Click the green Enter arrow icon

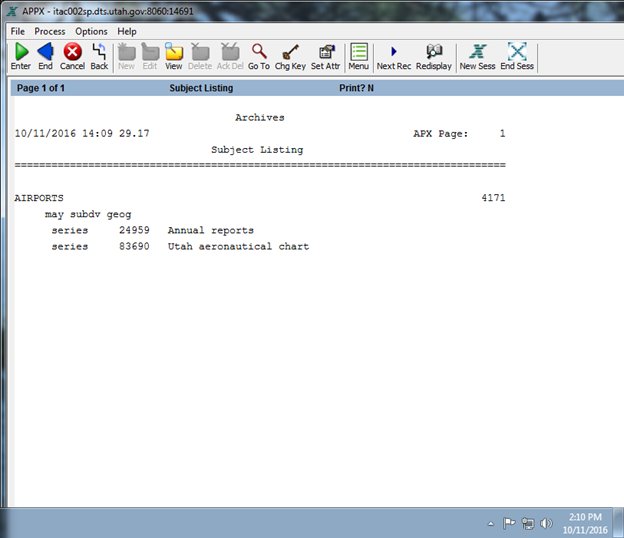[x=21, y=52]
